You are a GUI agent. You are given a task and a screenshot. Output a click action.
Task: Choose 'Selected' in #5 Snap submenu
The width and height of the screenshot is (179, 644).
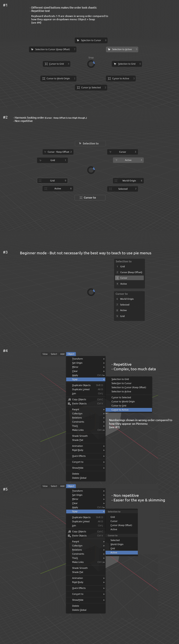click(122, 540)
